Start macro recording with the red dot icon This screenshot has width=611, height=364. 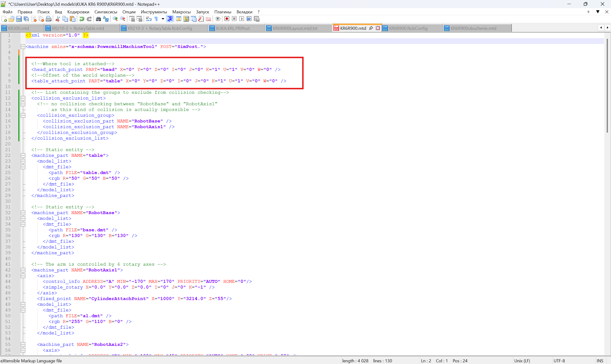[227, 19]
